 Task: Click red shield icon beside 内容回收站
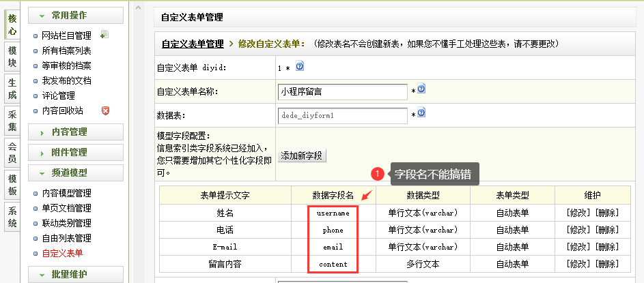[x=105, y=110]
